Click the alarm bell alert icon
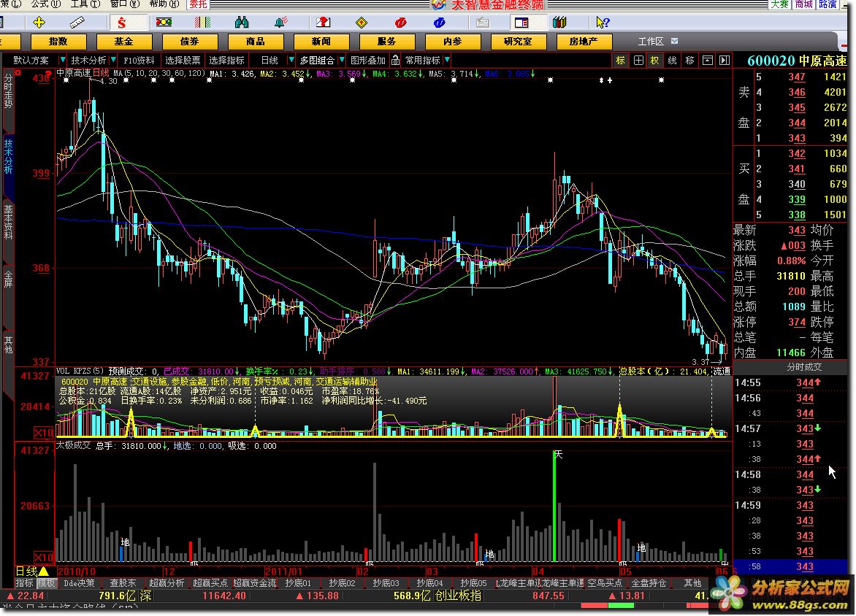 pyautogui.click(x=281, y=23)
